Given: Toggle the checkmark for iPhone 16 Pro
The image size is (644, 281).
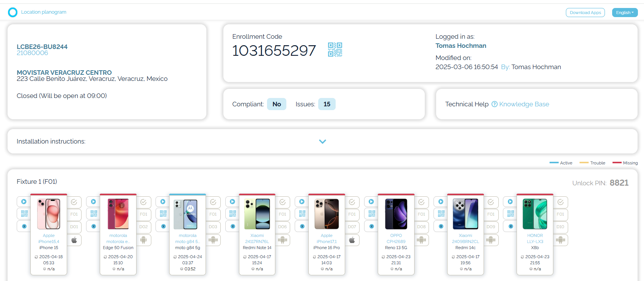Looking at the screenshot, I should (352, 202).
